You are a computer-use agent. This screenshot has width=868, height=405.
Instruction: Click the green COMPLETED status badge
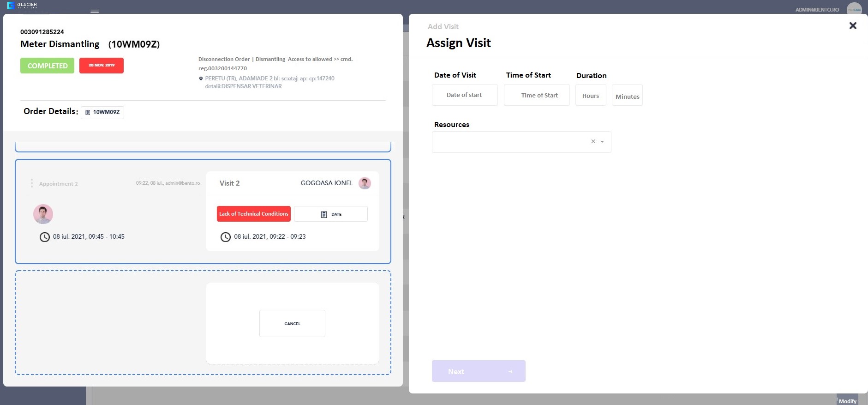pyautogui.click(x=47, y=66)
